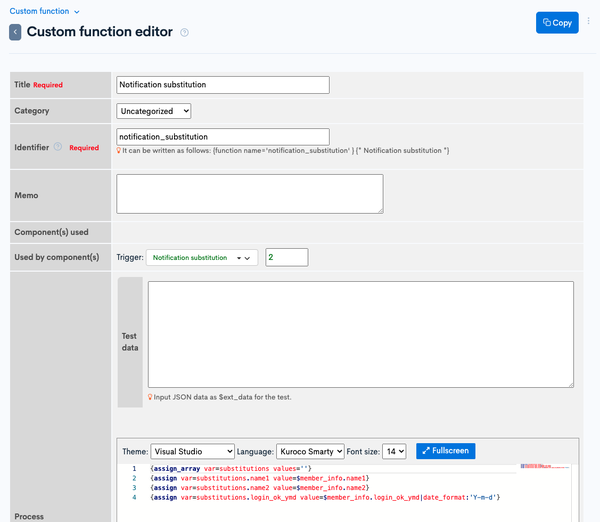
Task: Open the Language Kuroco Smarty dropdown
Action: pos(310,452)
